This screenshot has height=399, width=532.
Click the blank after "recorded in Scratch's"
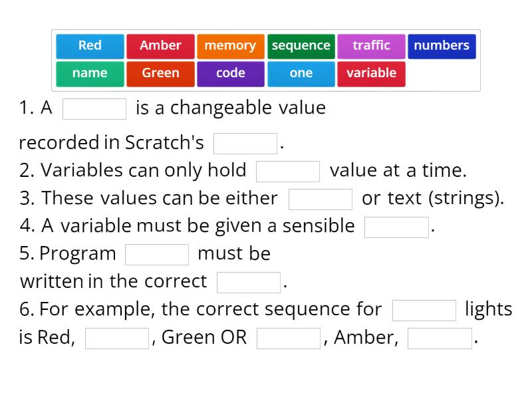point(245,142)
